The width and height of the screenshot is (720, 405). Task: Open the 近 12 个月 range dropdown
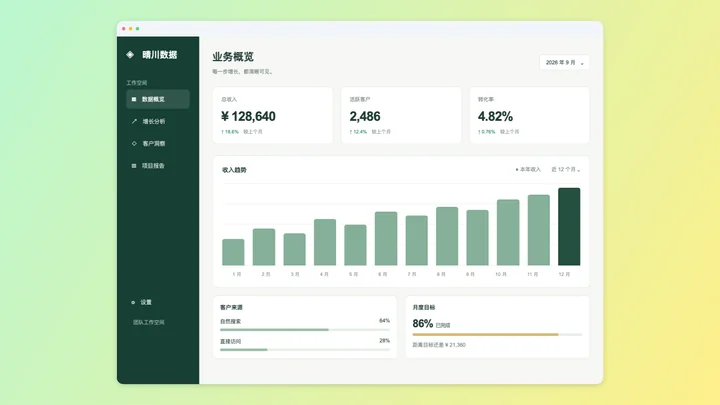coord(566,169)
